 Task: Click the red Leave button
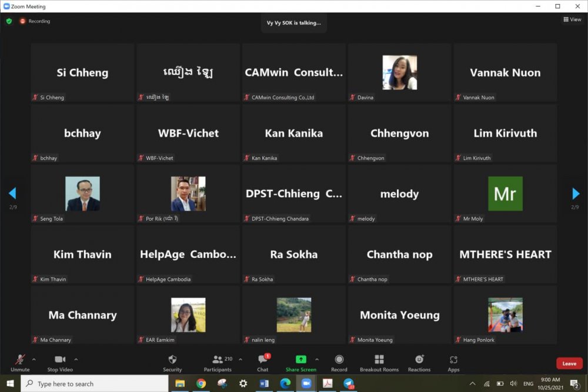569,363
